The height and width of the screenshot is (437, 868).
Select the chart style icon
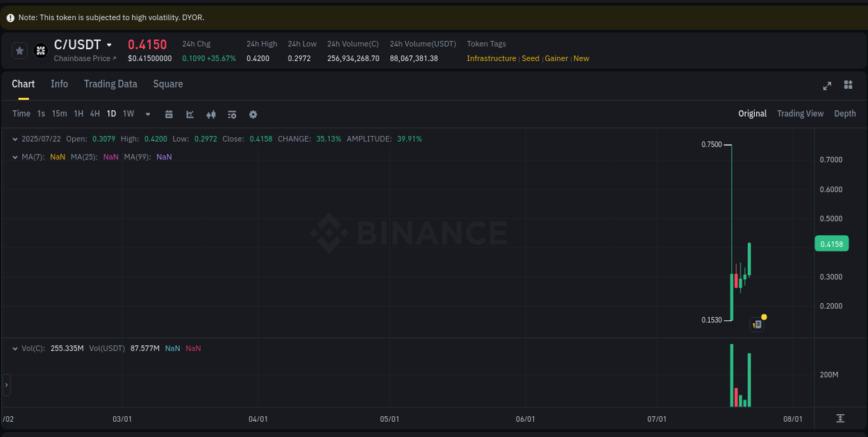[190, 114]
